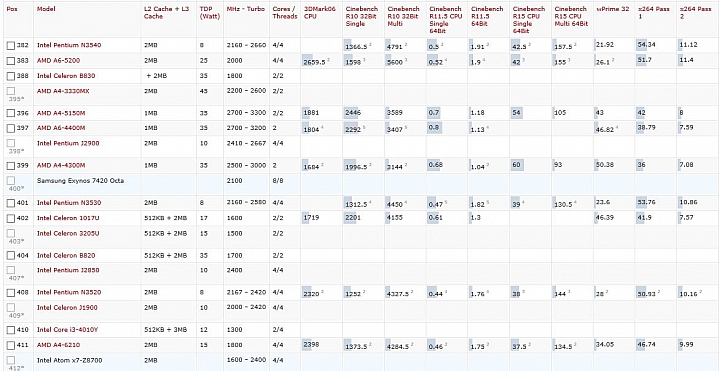
Task: Click Cinebench R10 Multi value 4155
Action: click(x=395, y=218)
